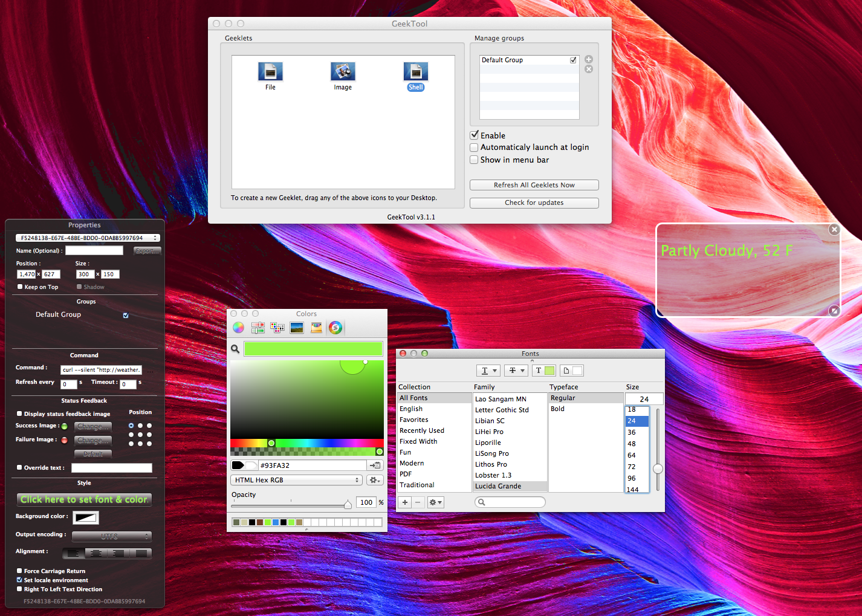Choose left text alignment
The image size is (862, 616).
[73, 553]
